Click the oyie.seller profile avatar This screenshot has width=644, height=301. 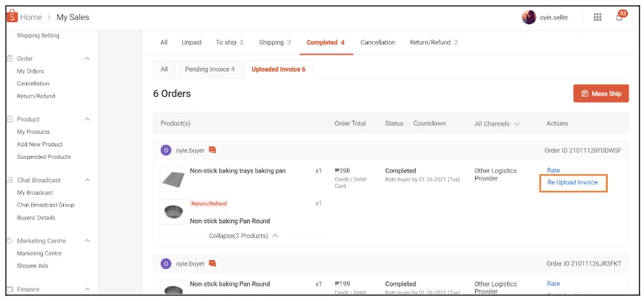tap(528, 17)
